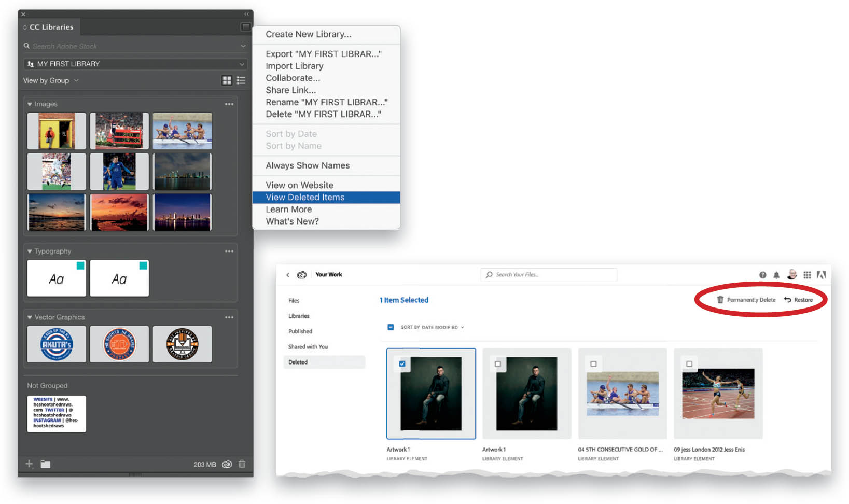Open the CC Libraries panel menu icon
849x504 pixels.
tap(246, 26)
